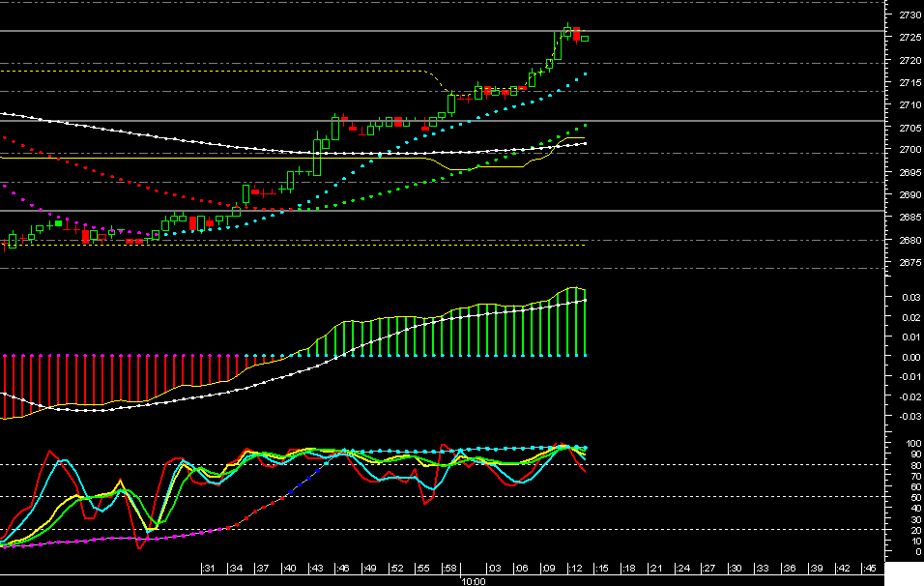
Task: Click the 2730 price axis label
Action: [910, 15]
